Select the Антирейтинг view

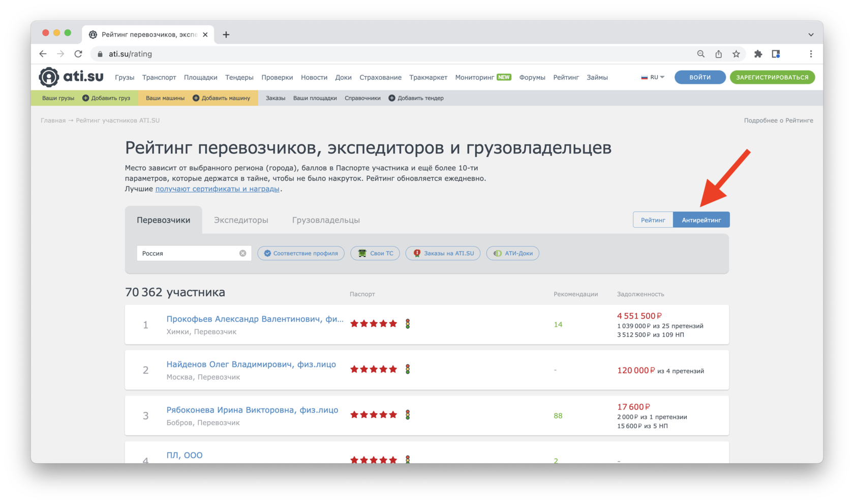pos(701,220)
